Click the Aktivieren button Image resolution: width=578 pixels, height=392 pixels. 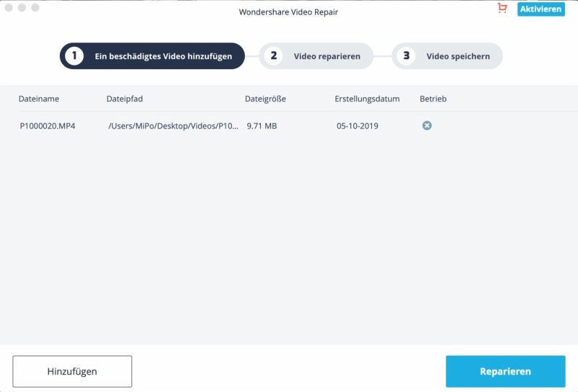(540, 9)
